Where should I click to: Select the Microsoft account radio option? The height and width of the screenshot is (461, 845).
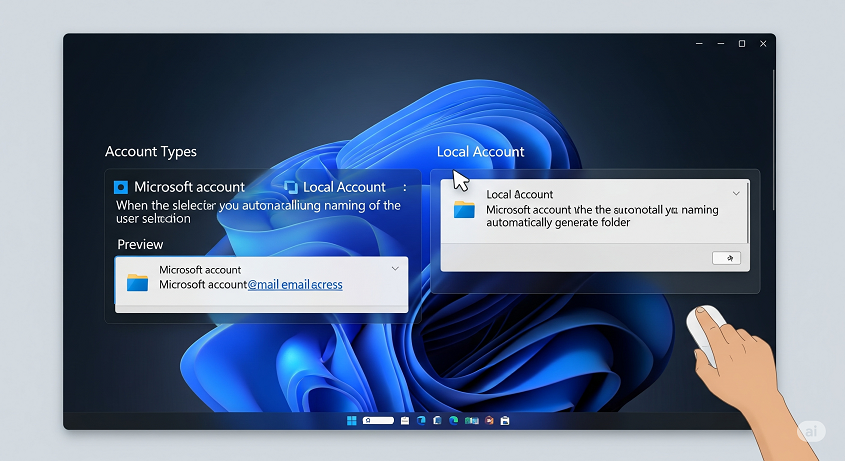[121, 187]
